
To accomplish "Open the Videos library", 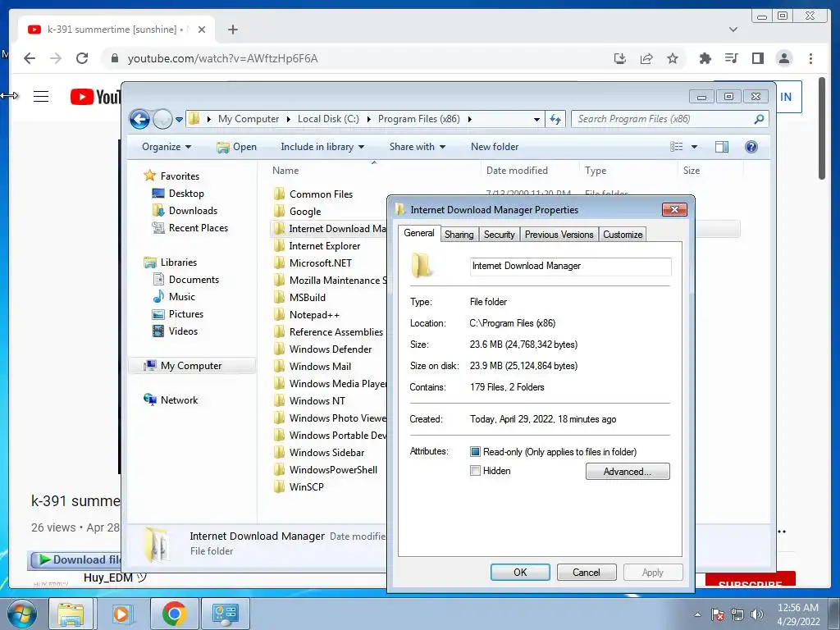I will click(183, 331).
